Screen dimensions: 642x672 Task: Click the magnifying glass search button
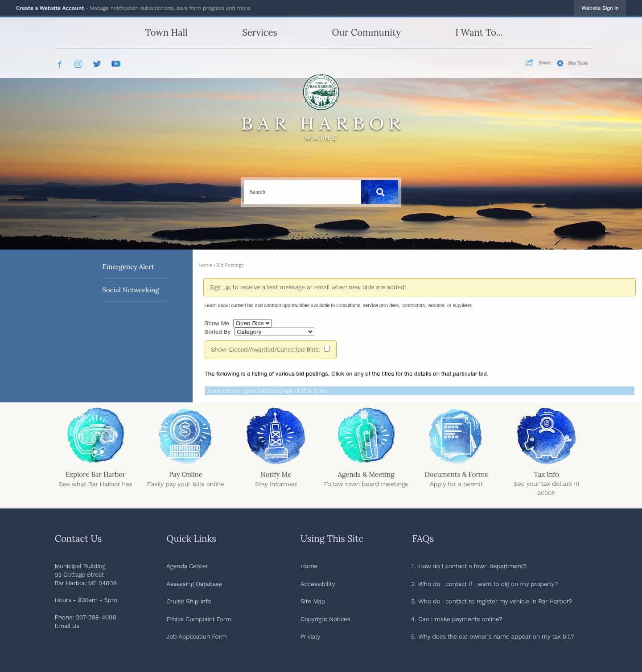[x=380, y=192]
